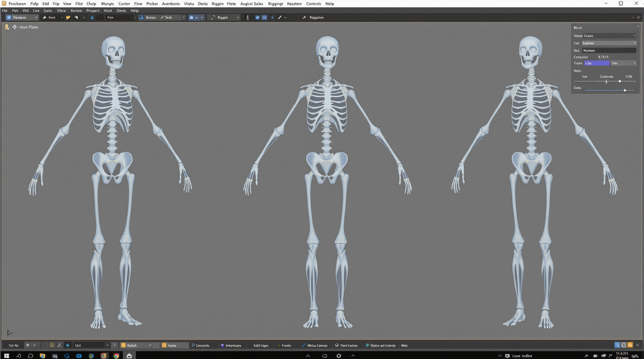Click the Date slider diamond handle
This screenshot has width=644, height=359.
625,90
